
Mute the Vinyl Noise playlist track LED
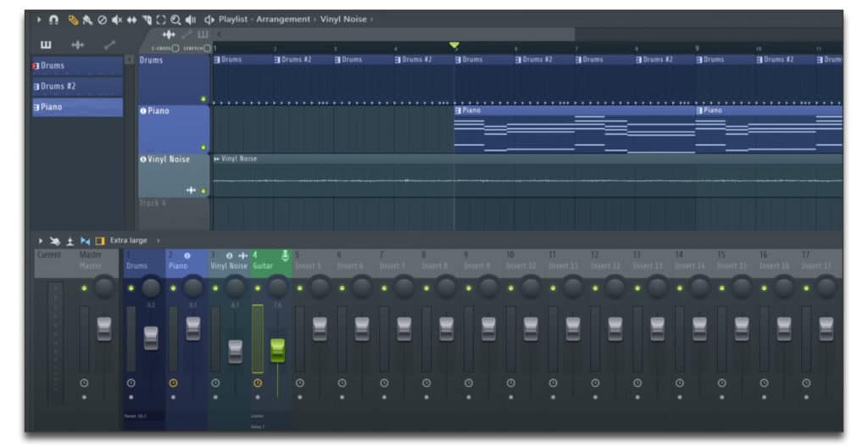203,191
